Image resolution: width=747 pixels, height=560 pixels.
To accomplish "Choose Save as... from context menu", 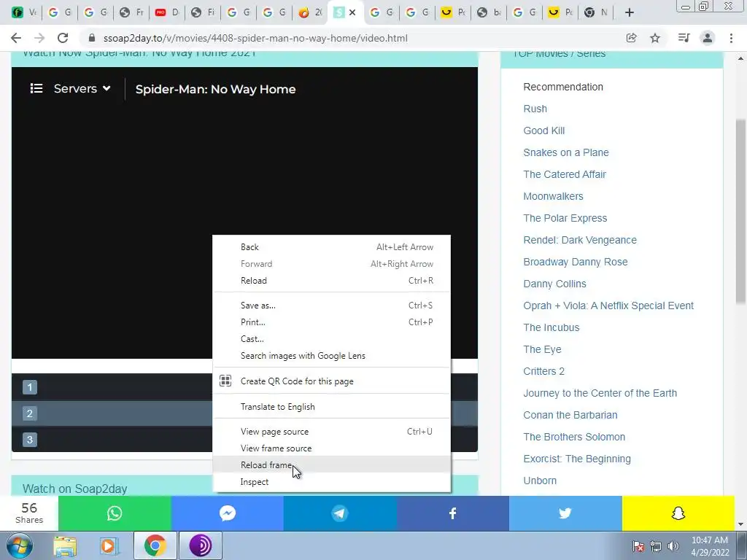I will click(332, 306).
